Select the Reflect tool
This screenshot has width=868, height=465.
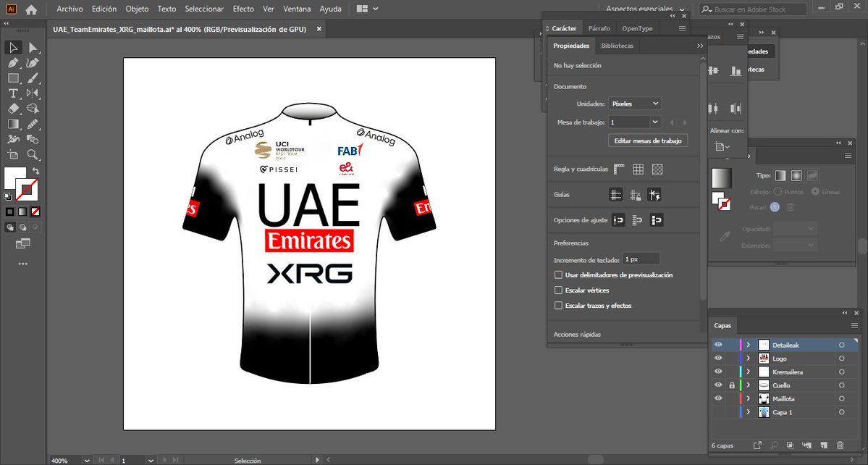pos(33,93)
